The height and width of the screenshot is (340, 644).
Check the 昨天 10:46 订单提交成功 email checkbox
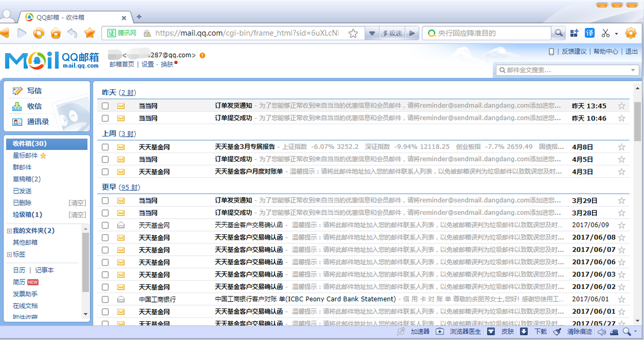pos(105,118)
